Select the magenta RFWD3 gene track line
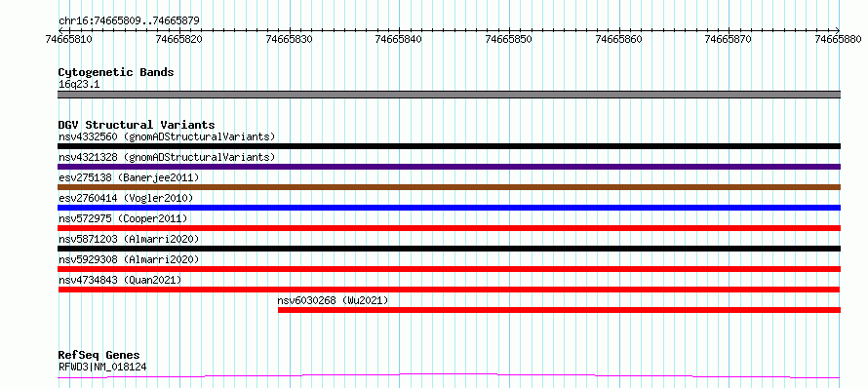 pos(449,376)
